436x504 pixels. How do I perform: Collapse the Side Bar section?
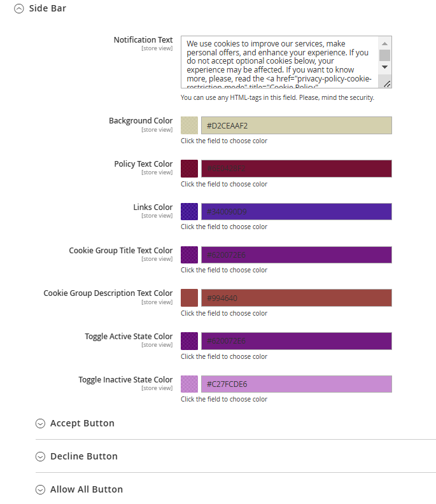(x=40, y=8)
